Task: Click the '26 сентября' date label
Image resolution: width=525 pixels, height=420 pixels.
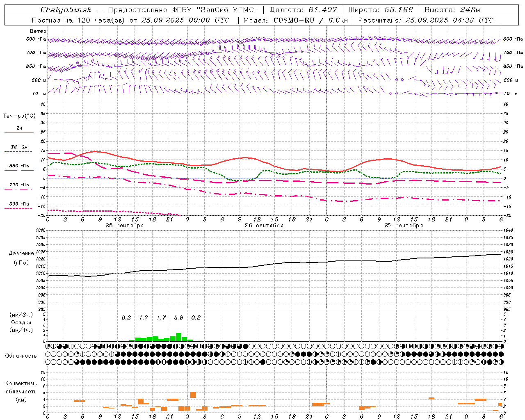Action: [x=264, y=226]
